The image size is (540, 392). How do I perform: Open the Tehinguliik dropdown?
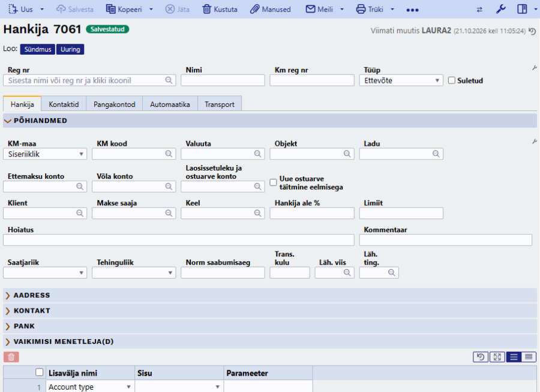click(x=134, y=273)
